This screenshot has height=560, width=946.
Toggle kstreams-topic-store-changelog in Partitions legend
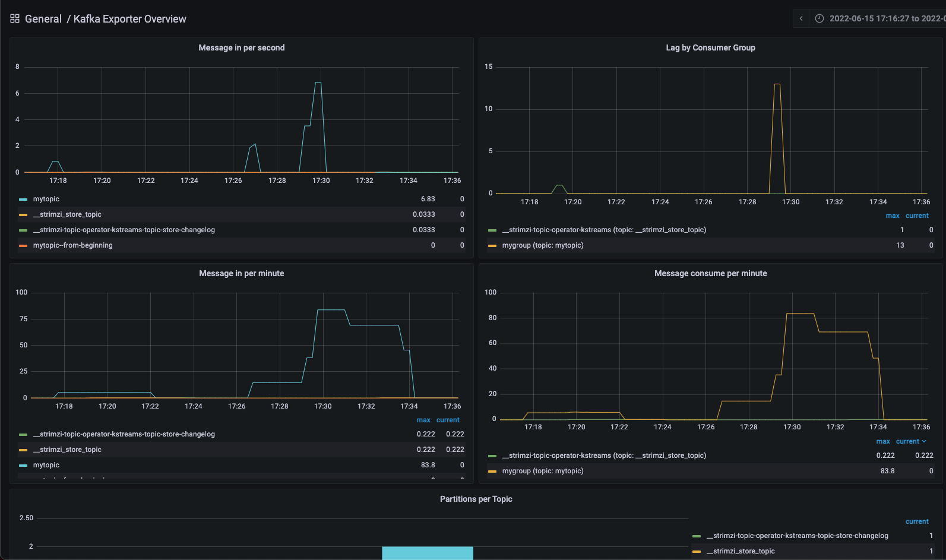point(798,536)
